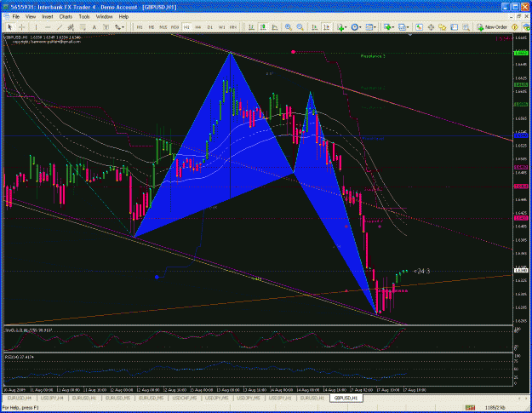Switch chart to MN monthly timeframe
The image size is (532, 413).
pos(233,27)
